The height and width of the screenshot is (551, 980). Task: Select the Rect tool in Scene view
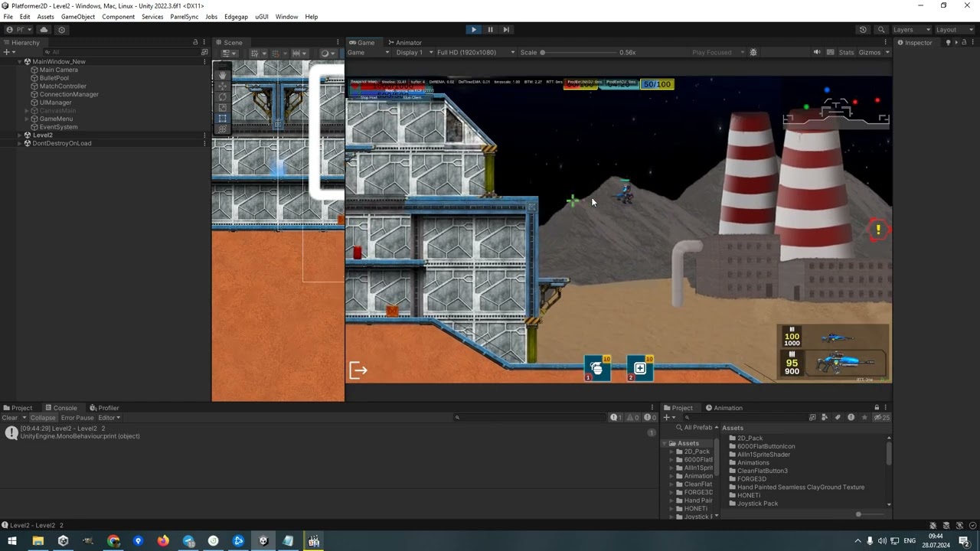pos(223,119)
